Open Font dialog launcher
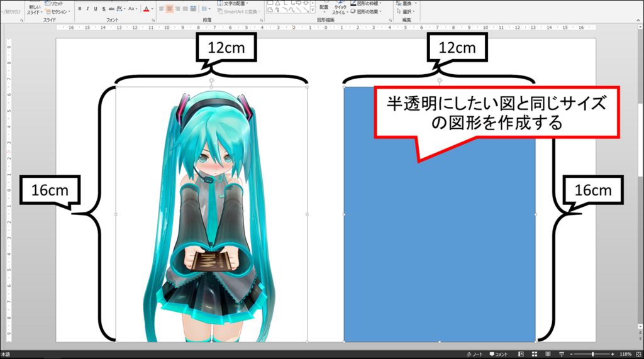This screenshot has height=359, width=644. 153,20
